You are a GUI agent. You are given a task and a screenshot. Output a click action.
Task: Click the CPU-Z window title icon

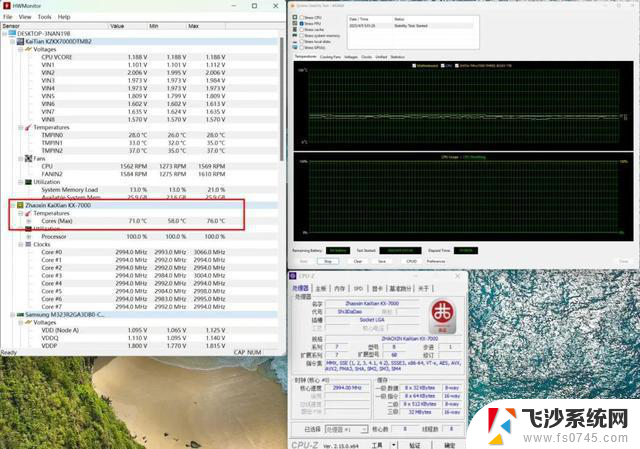pyautogui.click(x=293, y=276)
